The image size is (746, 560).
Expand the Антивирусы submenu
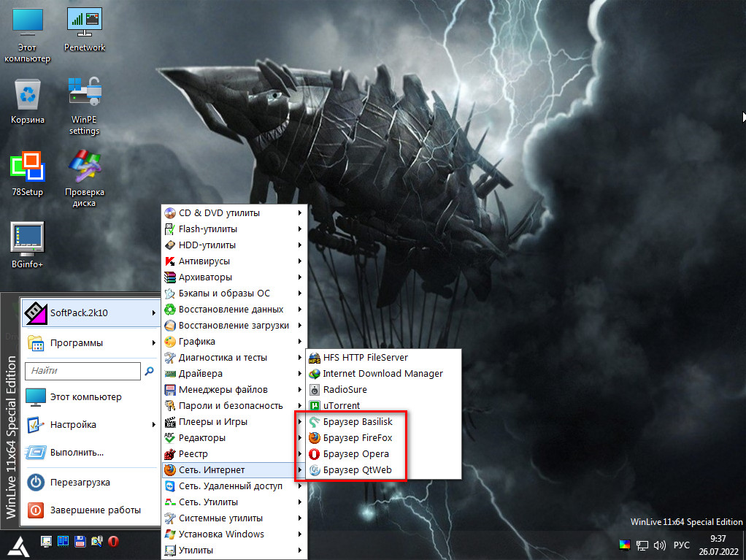click(234, 261)
